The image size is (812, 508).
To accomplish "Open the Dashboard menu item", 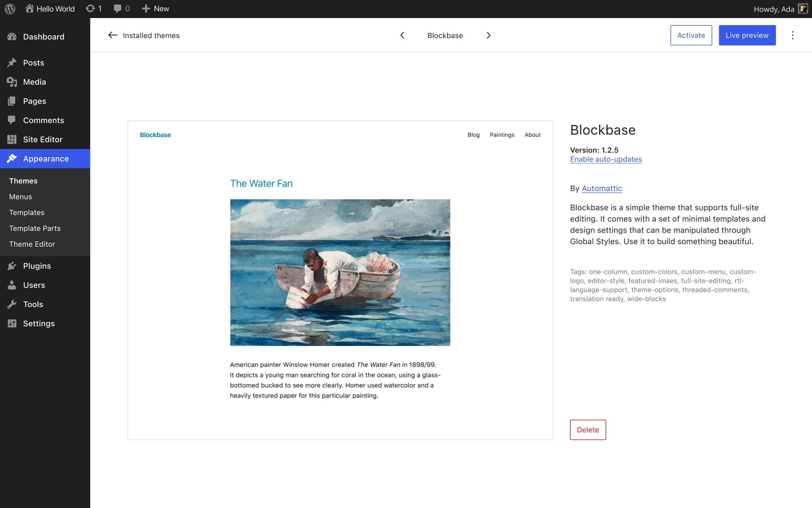I will (x=45, y=37).
